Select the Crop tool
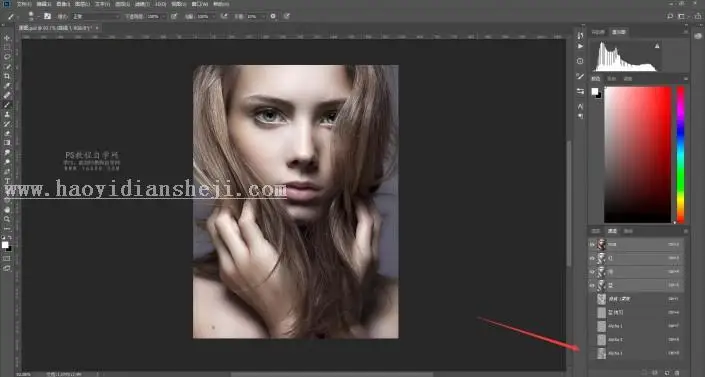The width and height of the screenshot is (705, 377). (7, 76)
